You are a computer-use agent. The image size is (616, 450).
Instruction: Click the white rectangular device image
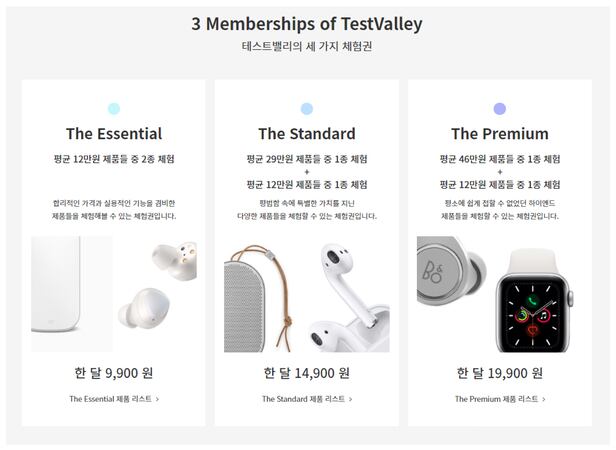pos(71,293)
